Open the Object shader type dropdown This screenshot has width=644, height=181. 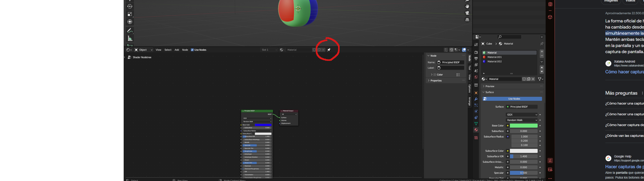tap(144, 50)
